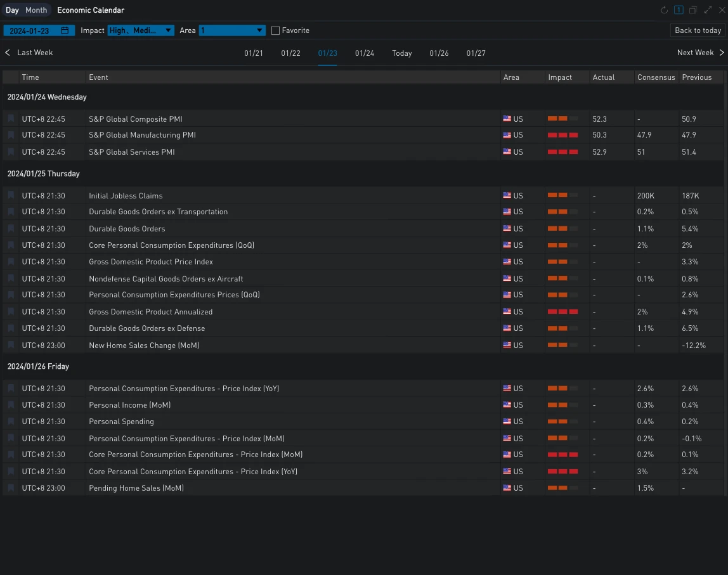The width and height of the screenshot is (728, 575).
Task: Enable the Favorite checkbox filter
Action: click(x=275, y=30)
